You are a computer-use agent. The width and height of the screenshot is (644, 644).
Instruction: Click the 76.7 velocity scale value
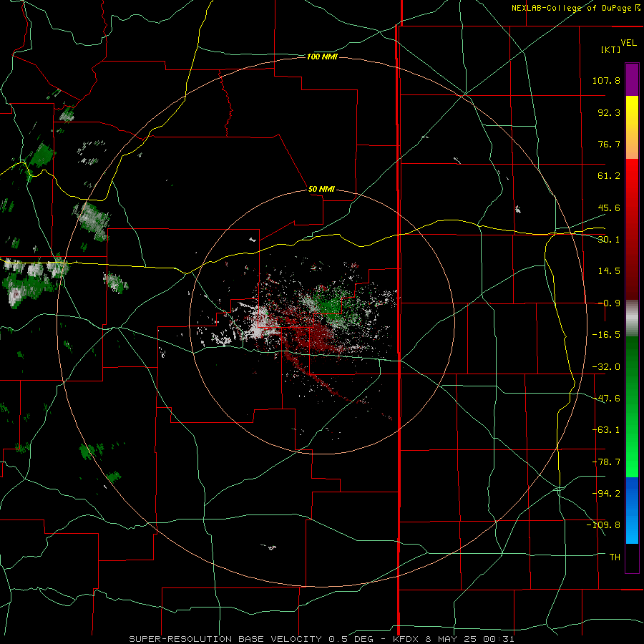coord(609,144)
